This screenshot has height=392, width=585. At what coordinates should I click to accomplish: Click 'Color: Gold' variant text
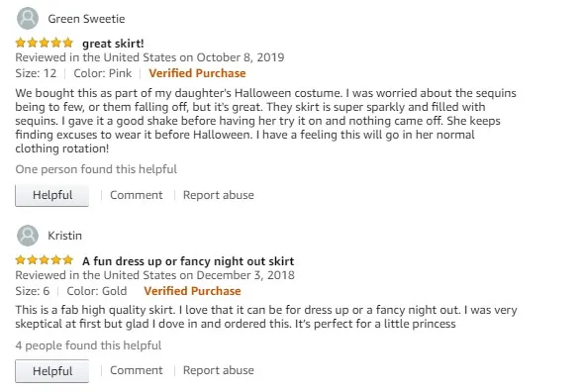click(97, 291)
